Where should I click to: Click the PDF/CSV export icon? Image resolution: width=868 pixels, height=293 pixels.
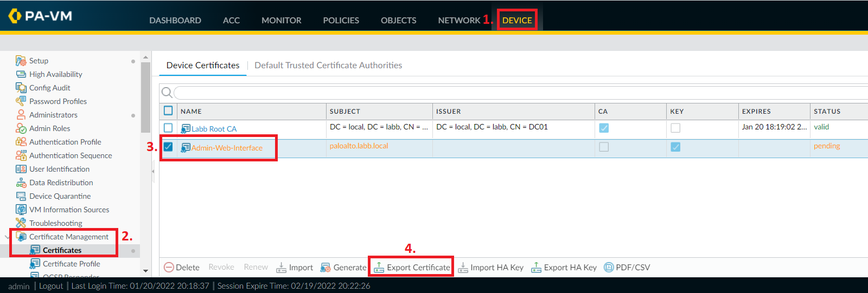(609, 268)
